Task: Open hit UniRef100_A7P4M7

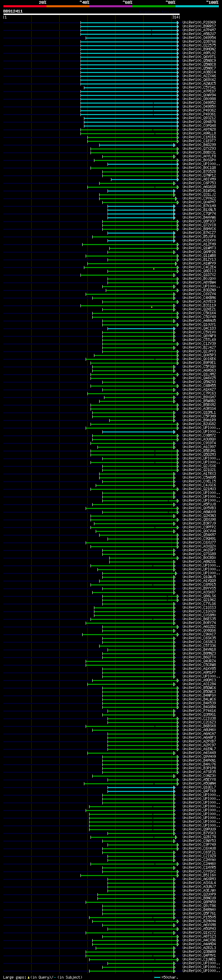Action: (199, 30)
